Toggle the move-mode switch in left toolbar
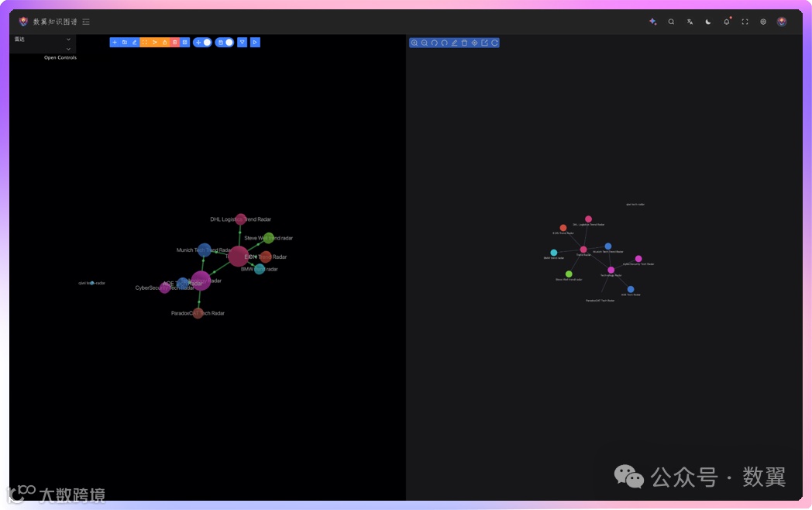Image resolution: width=812 pixels, height=510 pixels. (202, 43)
